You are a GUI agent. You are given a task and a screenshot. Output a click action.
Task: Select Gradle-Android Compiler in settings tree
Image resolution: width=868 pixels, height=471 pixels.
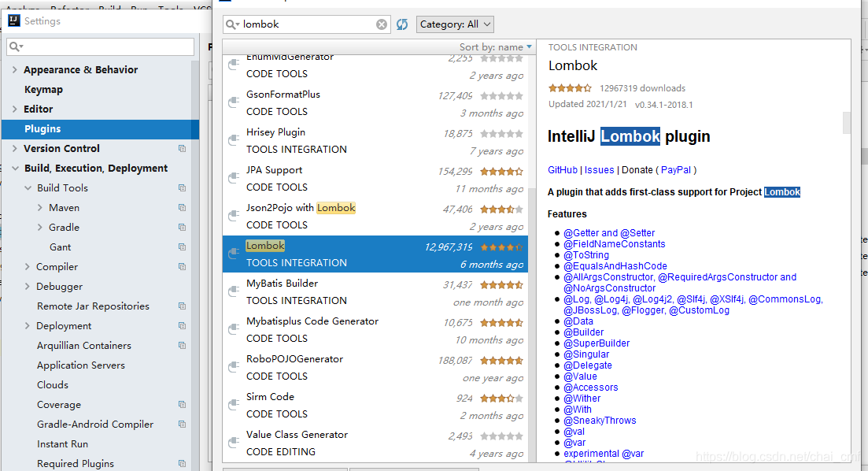coord(95,425)
